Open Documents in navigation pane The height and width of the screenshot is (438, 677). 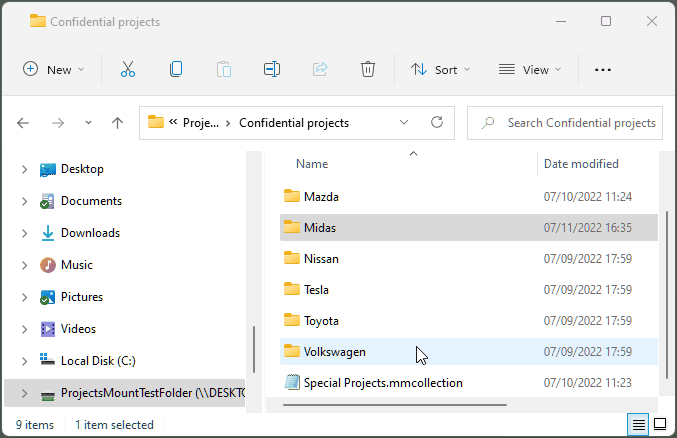click(x=91, y=201)
